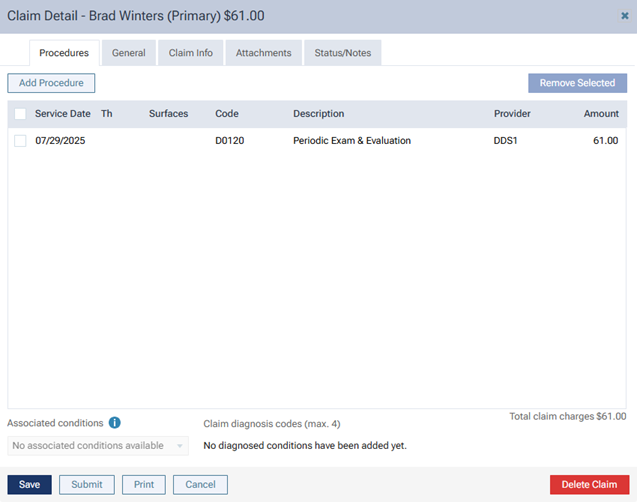Click the Claim diagnosis codes label
The image size is (637, 502).
272,424
